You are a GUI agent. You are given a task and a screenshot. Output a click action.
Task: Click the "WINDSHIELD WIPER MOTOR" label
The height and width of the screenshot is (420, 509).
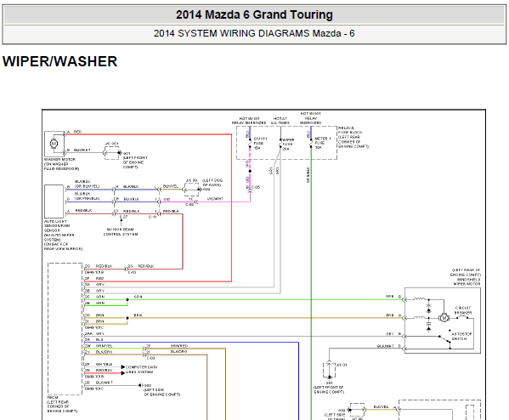click(467, 281)
